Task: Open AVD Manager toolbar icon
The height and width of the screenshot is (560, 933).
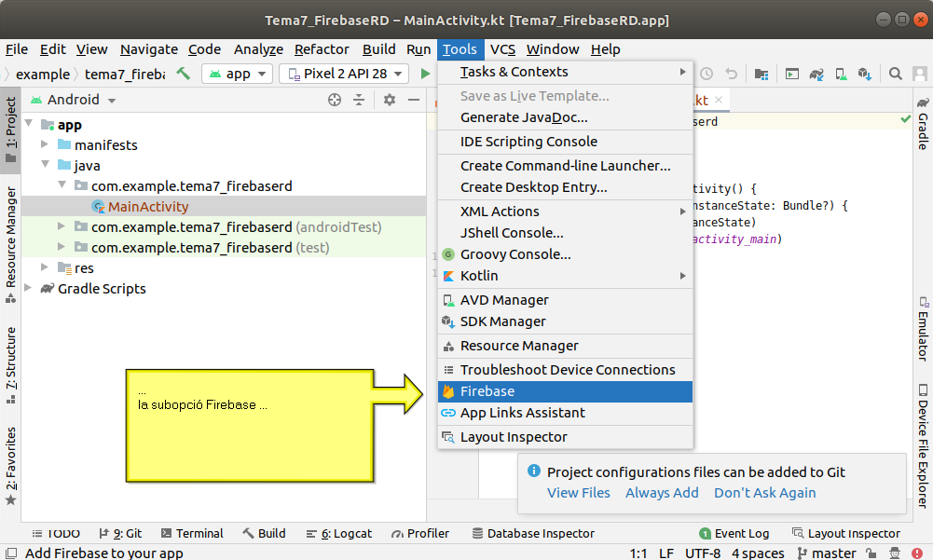Action: click(x=841, y=74)
